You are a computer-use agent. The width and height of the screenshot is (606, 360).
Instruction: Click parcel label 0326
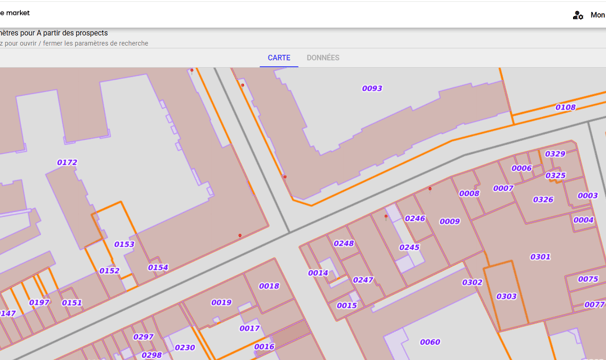pyautogui.click(x=543, y=200)
